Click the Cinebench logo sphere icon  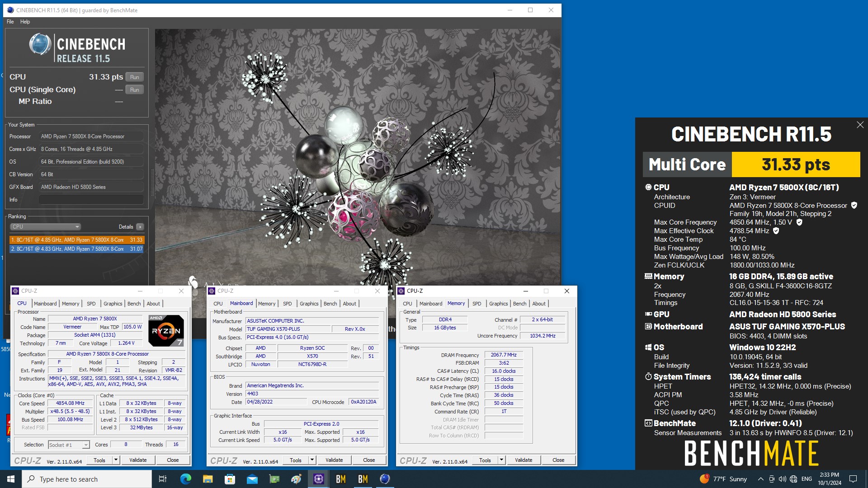(x=40, y=45)
